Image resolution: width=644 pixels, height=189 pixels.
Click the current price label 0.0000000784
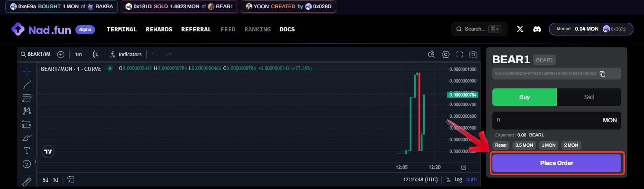pyautogui.click(x=463, y=95)
